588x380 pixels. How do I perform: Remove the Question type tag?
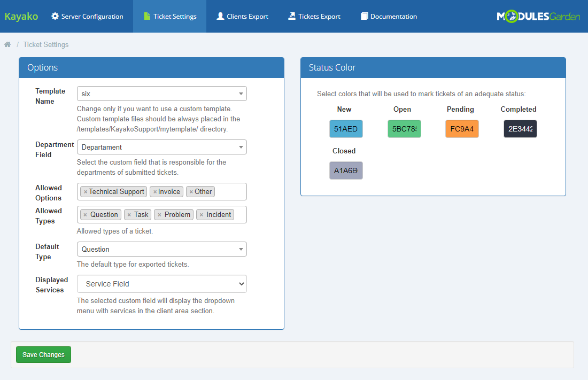[85, 214]
